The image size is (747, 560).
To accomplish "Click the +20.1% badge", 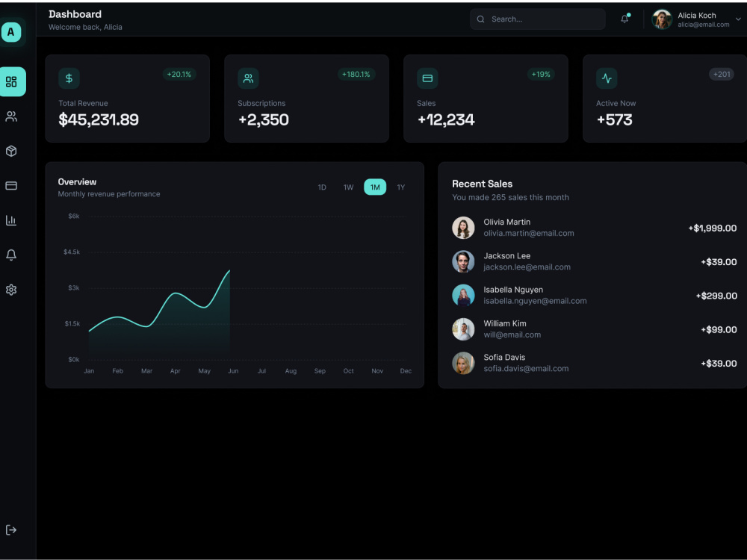I will click(179, 74).
